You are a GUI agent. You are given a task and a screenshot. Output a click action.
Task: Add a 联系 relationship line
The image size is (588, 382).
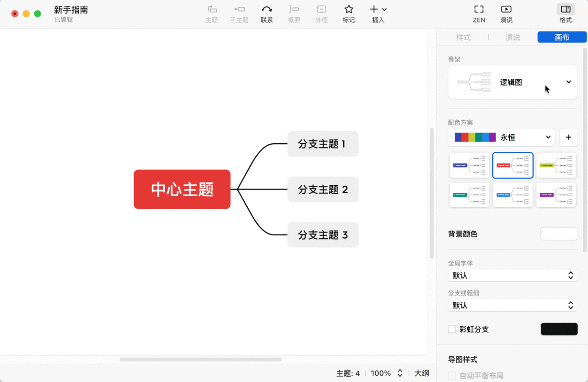[267, 14]
